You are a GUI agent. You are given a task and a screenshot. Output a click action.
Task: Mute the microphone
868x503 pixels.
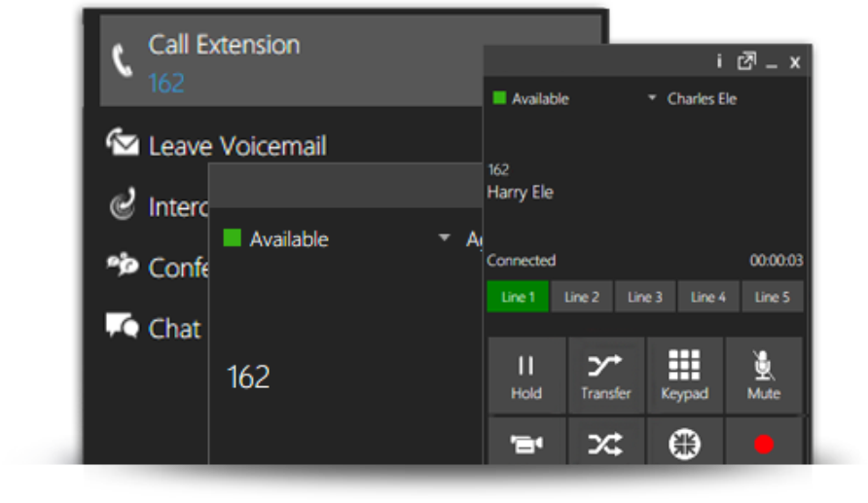(764, 377)
